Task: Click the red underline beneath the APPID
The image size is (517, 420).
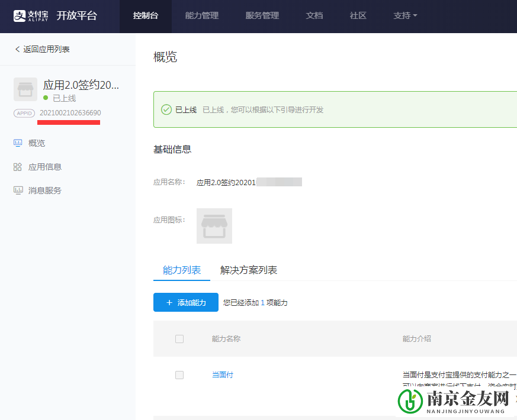Action: pyautogui.click(x=68, y=122)
